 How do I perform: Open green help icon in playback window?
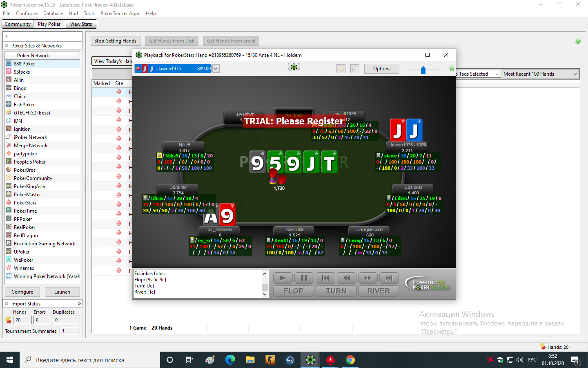[x=452, y=69]
